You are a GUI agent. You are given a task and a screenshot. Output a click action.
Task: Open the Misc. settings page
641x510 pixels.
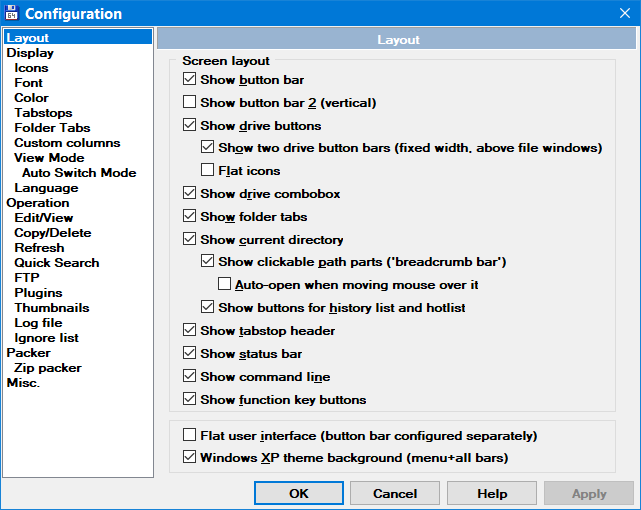pos(23,383)
